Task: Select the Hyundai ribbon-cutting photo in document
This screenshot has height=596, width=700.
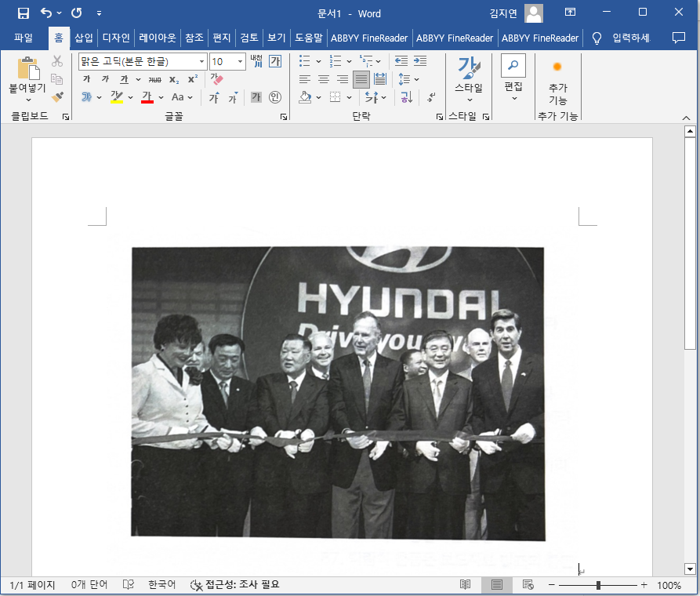Action: tap(338, 393)
